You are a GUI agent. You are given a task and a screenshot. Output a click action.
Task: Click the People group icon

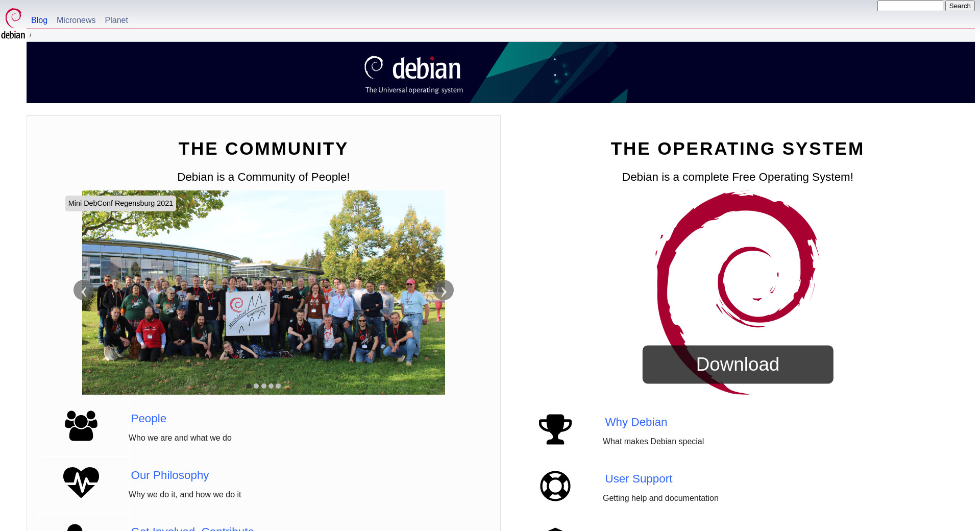[81, 426]
